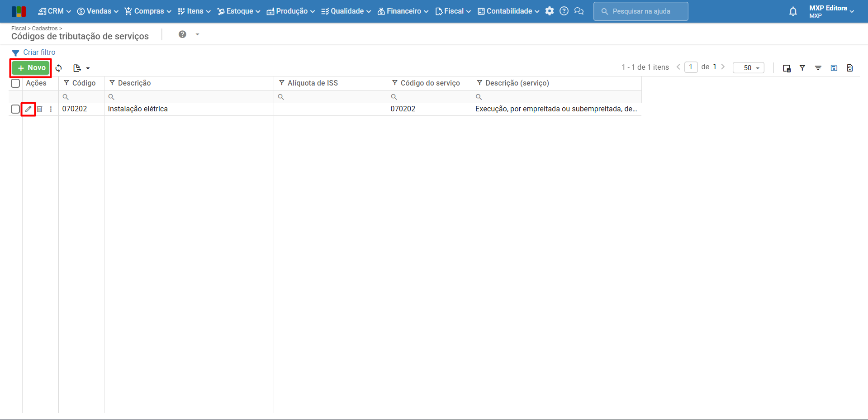Click the refresh icon next to Novo

pyautogui.click(x=59, y=68)
